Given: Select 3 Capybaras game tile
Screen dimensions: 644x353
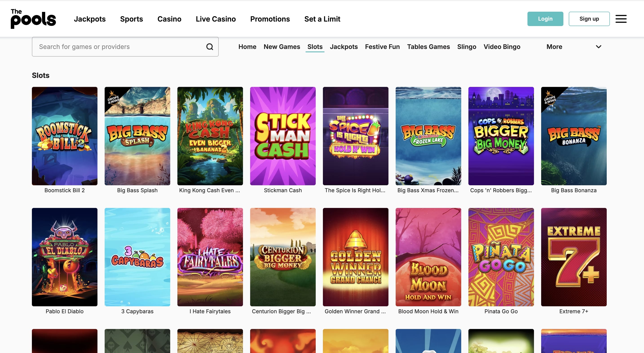Looking at the screenshot, I should (x=137, y=257).
